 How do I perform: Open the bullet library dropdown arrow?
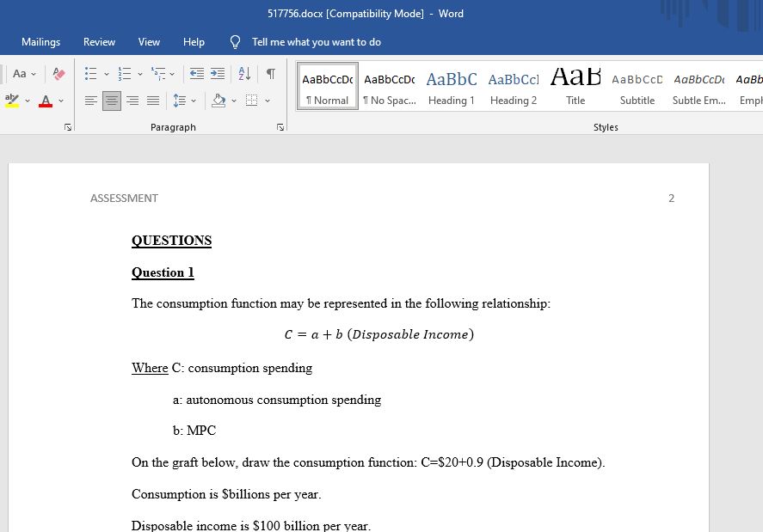(x=107, y=74)
